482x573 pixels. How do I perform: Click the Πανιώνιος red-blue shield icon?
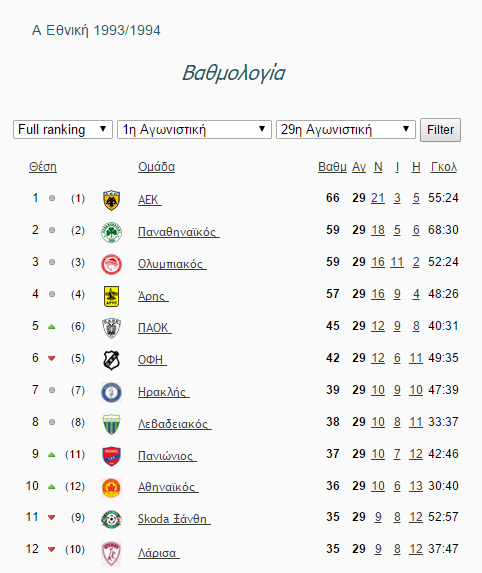coord(111,456)
